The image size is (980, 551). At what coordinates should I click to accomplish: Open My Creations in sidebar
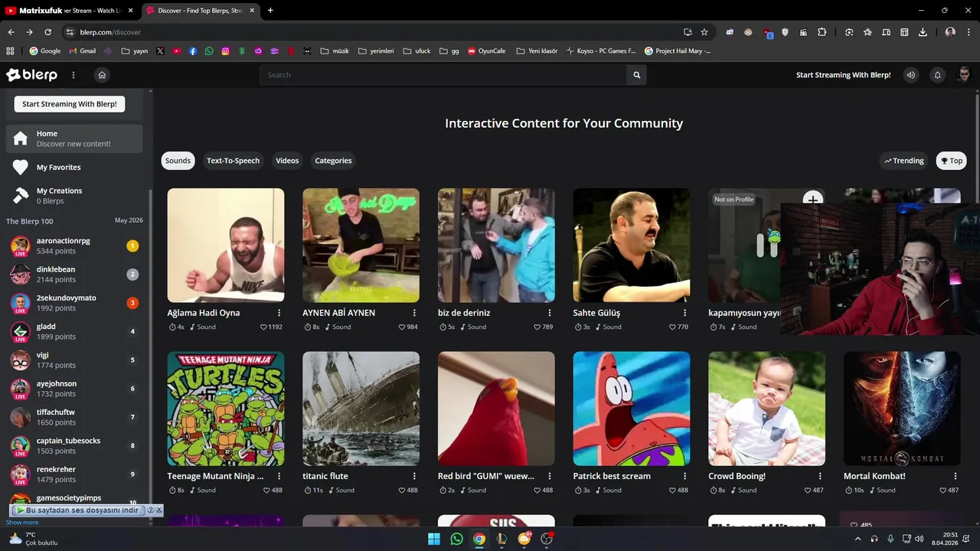74,196
